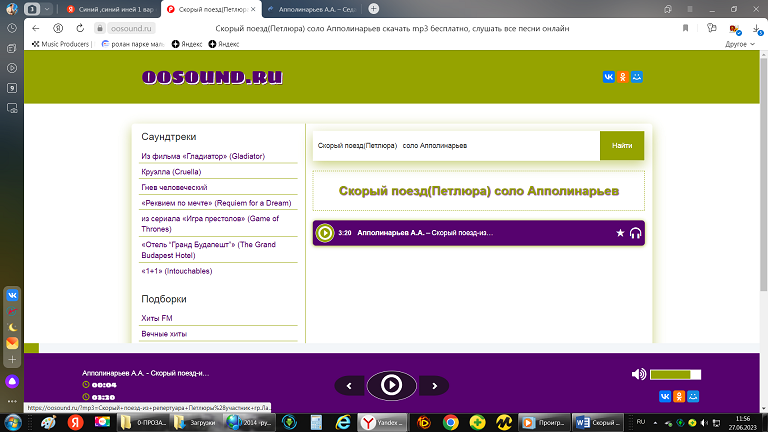Switch to Апполинарьев А.А. browser tab
Viewport: 768px width, 432px height.
coord(312,9)
